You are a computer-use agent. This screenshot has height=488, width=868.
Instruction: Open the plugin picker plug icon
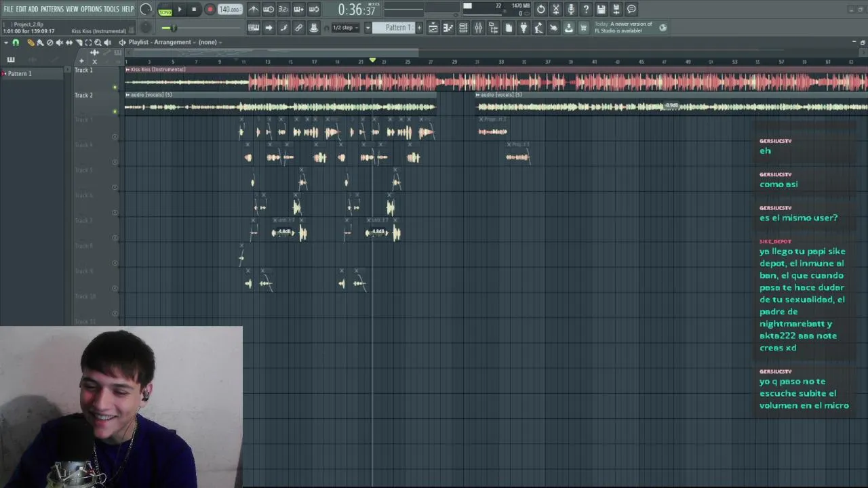pos(524,28)
